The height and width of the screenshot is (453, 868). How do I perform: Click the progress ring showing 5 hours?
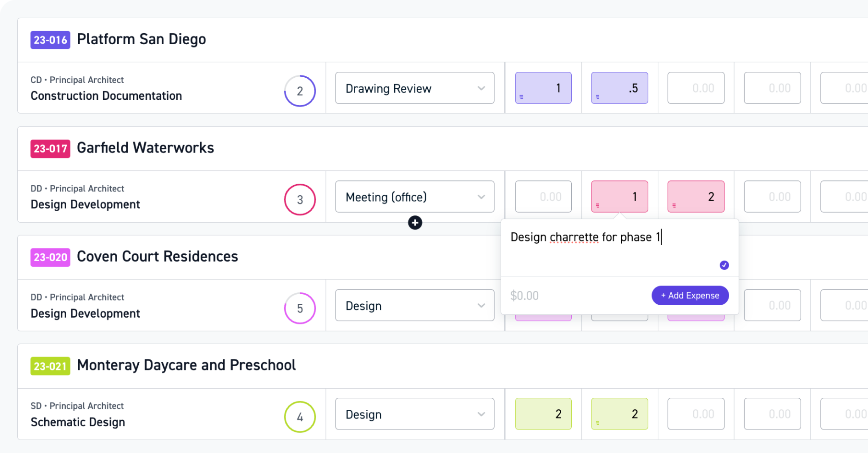pyautogui.click(x=300, y=308)
